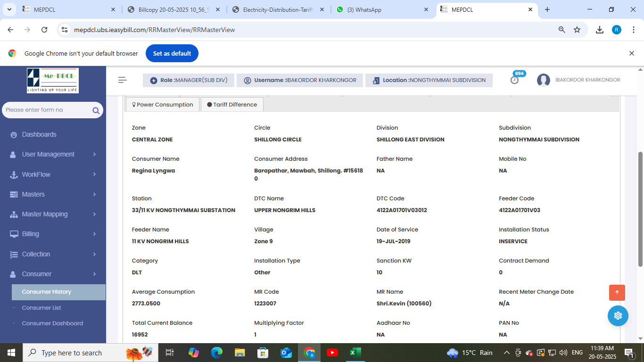Click the Master Mapping hierarchy icon
The height and width of the screenshot is (362, 644).
[14, 214]
